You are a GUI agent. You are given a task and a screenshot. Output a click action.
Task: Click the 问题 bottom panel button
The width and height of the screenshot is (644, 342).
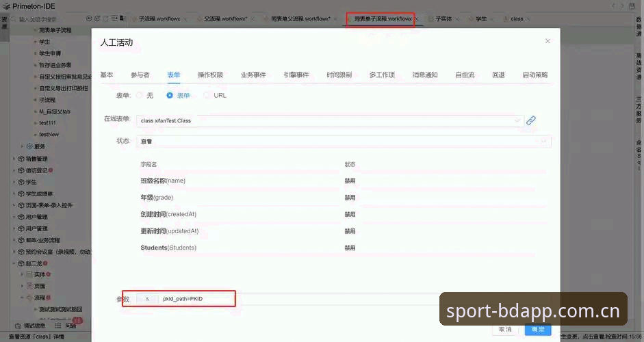(x=66, y=326)
